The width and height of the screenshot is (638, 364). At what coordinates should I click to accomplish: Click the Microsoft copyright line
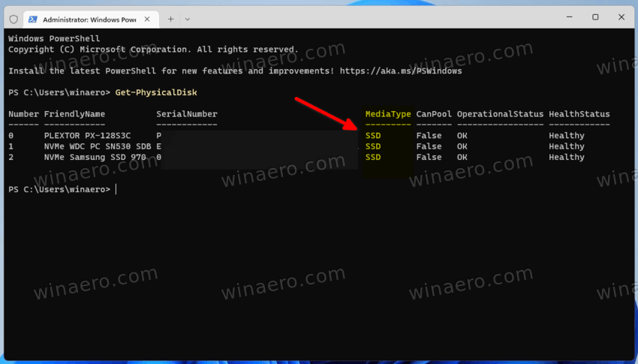(153, 50)
